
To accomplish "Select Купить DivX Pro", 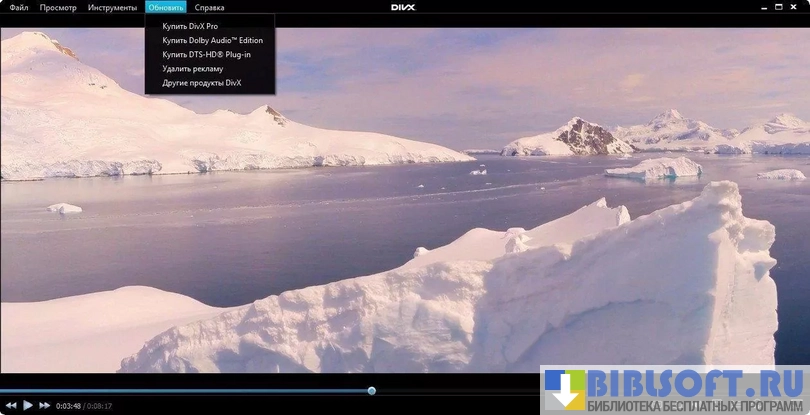I will [x=190, y=26].
